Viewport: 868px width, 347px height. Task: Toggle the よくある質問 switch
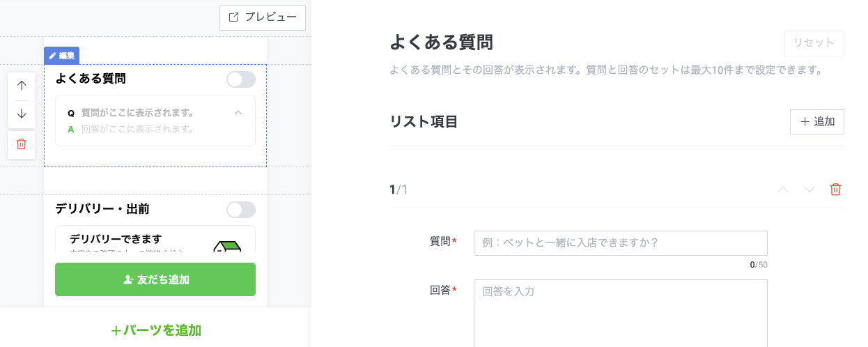[x=241, y=79]
